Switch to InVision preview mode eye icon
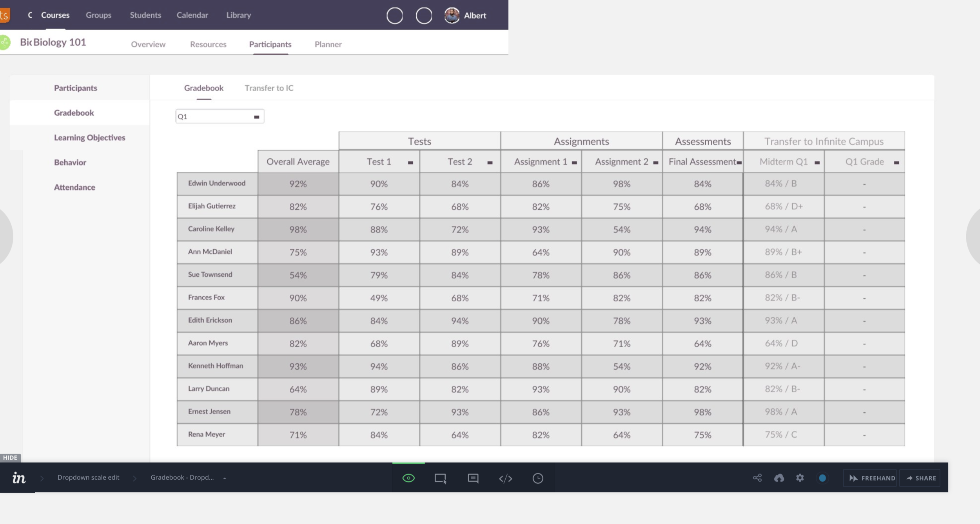This screenshot has width=980, height=524. (408, 478)
